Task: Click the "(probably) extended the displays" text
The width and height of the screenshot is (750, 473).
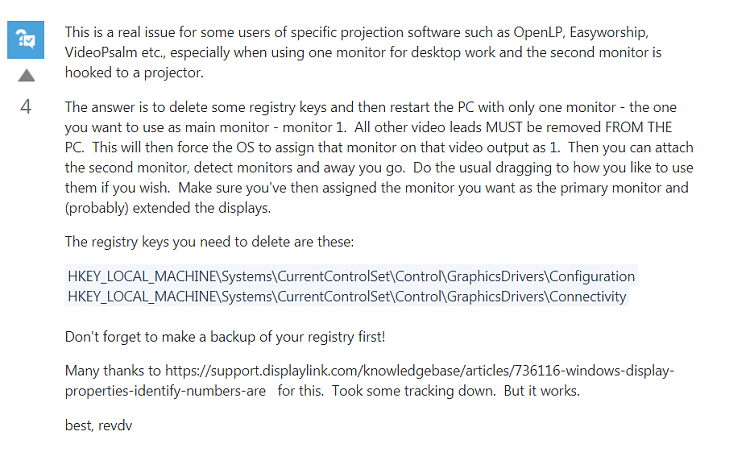Action: coord(178,208)
